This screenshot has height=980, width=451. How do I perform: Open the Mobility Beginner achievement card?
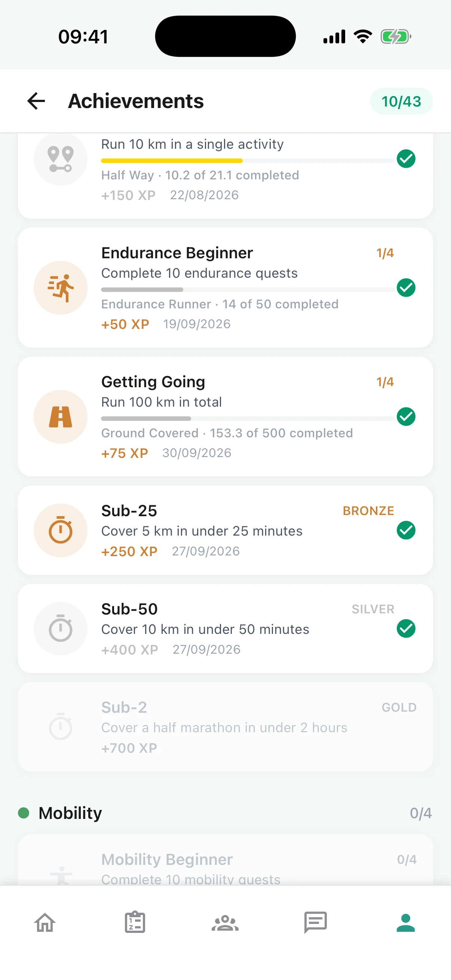225,860
